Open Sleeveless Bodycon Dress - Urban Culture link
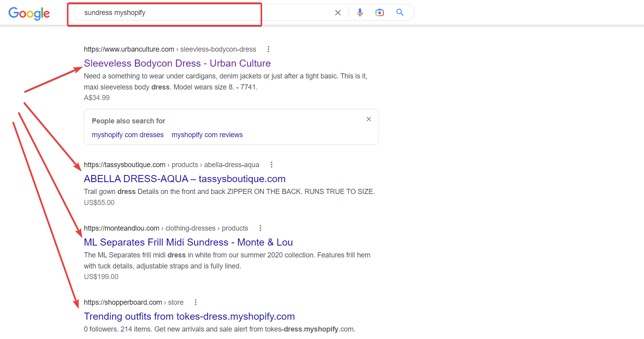This screenshot has width=644, height=339. 177,63
